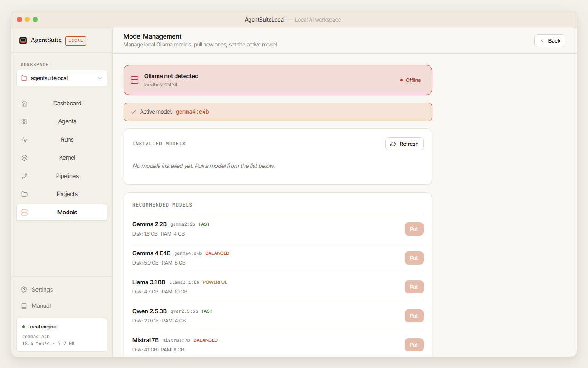Click the Ollama not detected banner
Screen dimensions: 588x368
coord(278,80)
